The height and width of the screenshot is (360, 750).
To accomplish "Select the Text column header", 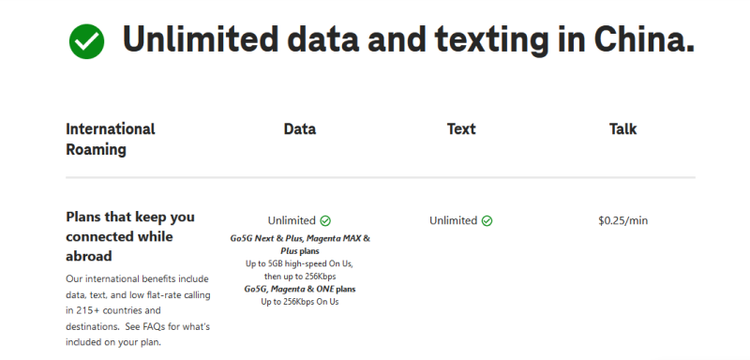I will [461, 129].
